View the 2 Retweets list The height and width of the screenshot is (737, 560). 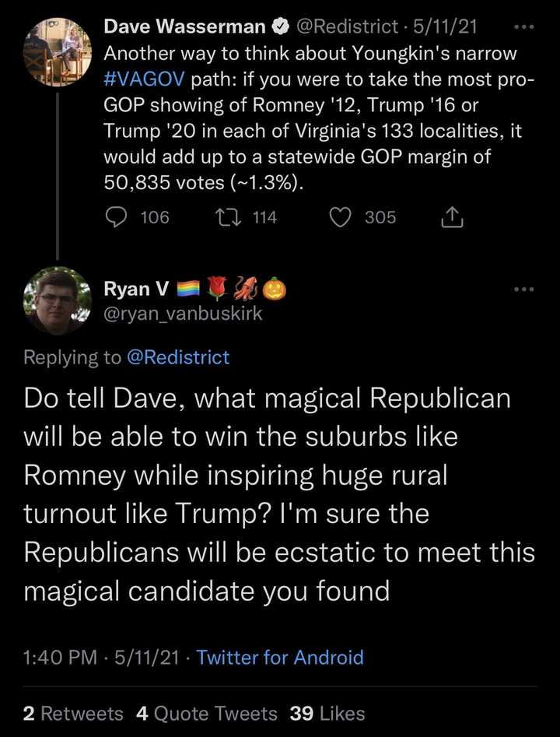(x=73, y=713)
